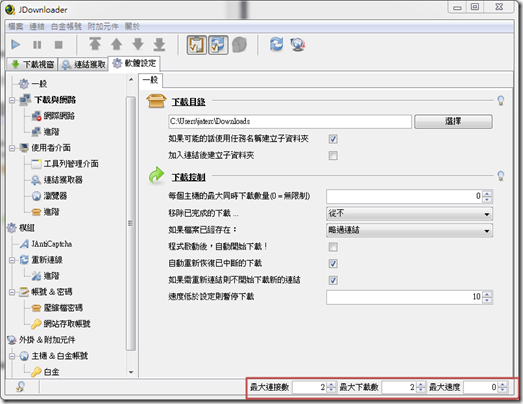
Task: Move selection up arrow icon
Action: (x=116, y=44)
